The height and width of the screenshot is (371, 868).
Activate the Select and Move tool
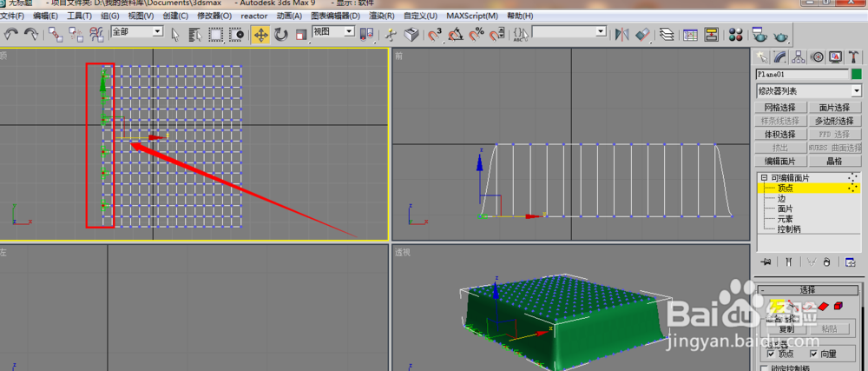260,35
